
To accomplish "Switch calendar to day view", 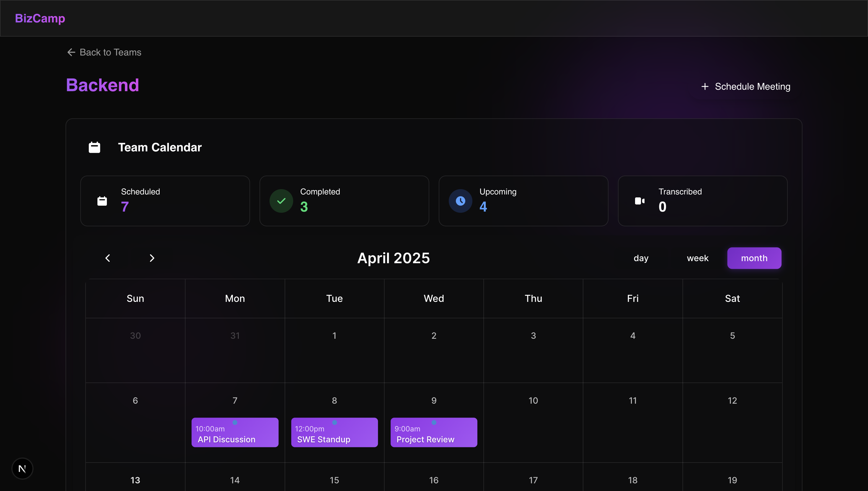I will tap(641, 258).
